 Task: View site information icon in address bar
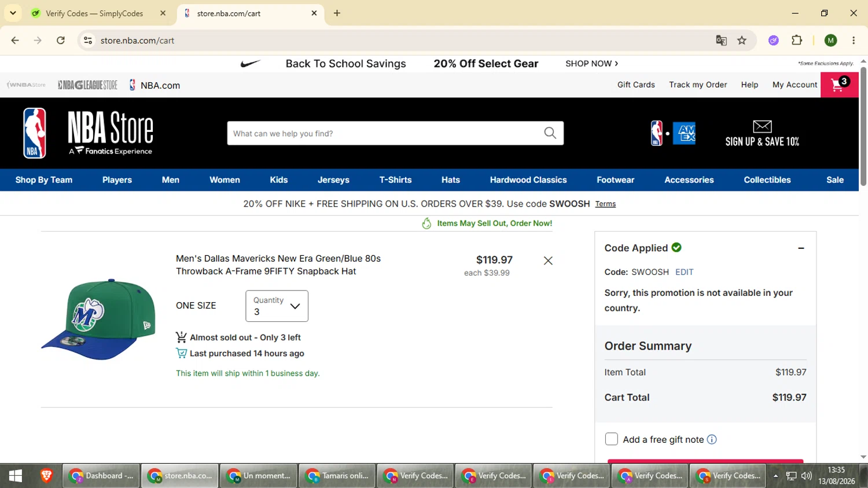coord(88,41)
